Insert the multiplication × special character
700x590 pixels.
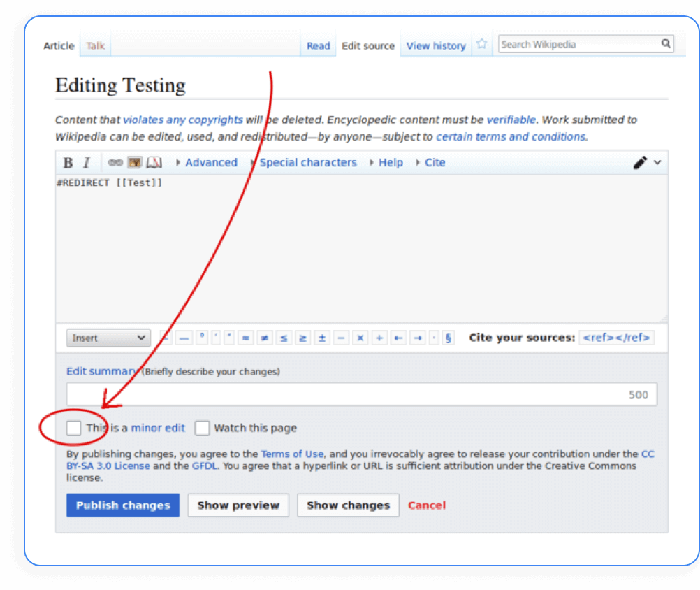pyautogui.click(x=360, y=338)
